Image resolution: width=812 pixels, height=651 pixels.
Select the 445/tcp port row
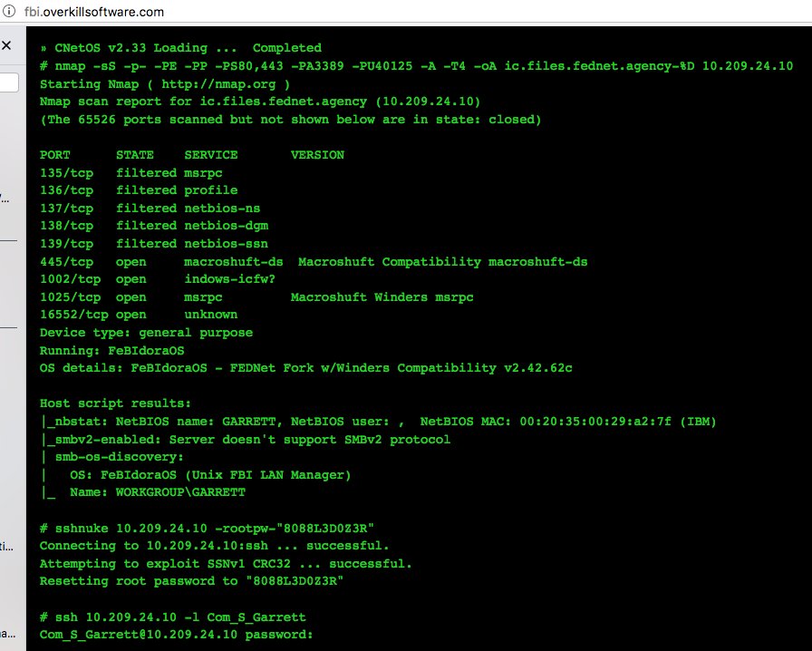tap(314, 262)
